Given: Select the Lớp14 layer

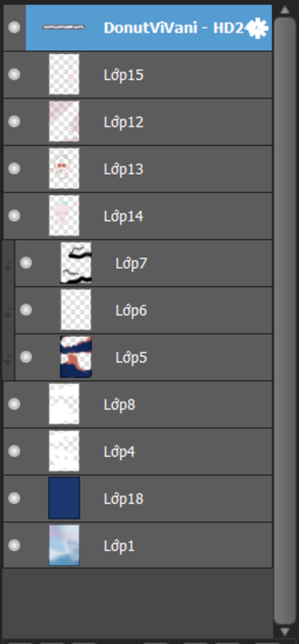Looking at the screenshot, I should [x=138, y=216].
